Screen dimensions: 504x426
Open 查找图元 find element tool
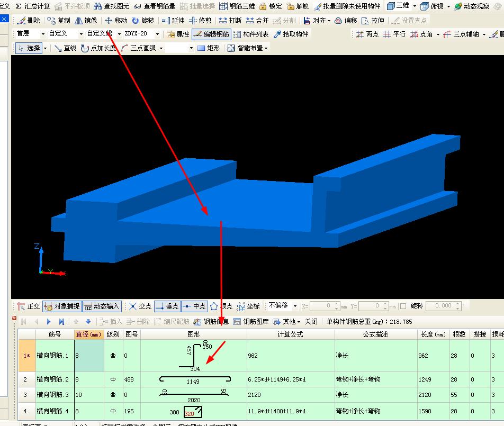click(x=112, y=6)
